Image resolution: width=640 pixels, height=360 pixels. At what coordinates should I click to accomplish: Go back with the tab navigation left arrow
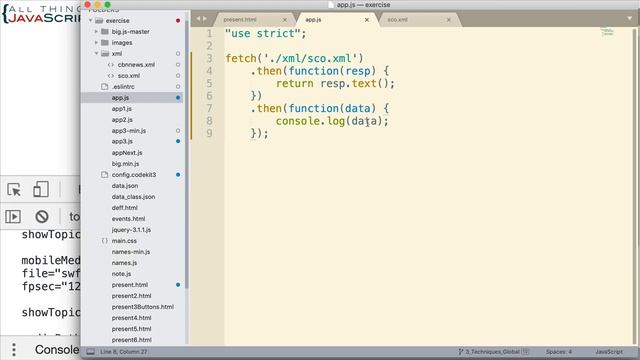click(x=198, y=19)
